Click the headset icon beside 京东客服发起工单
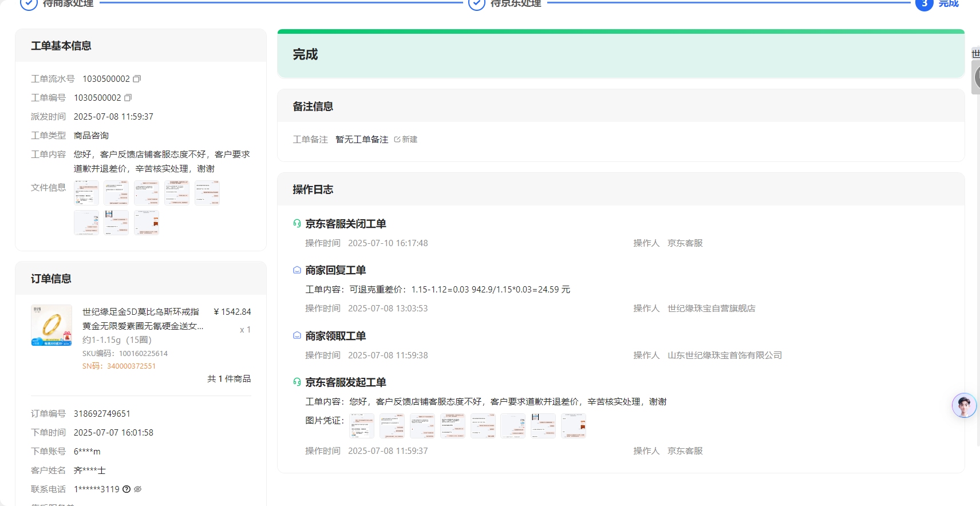 (297, 382)
